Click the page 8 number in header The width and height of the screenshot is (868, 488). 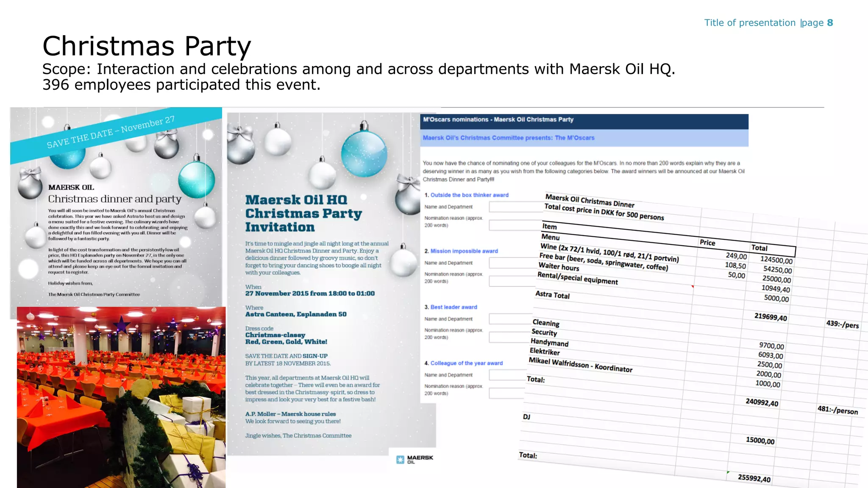830,23
